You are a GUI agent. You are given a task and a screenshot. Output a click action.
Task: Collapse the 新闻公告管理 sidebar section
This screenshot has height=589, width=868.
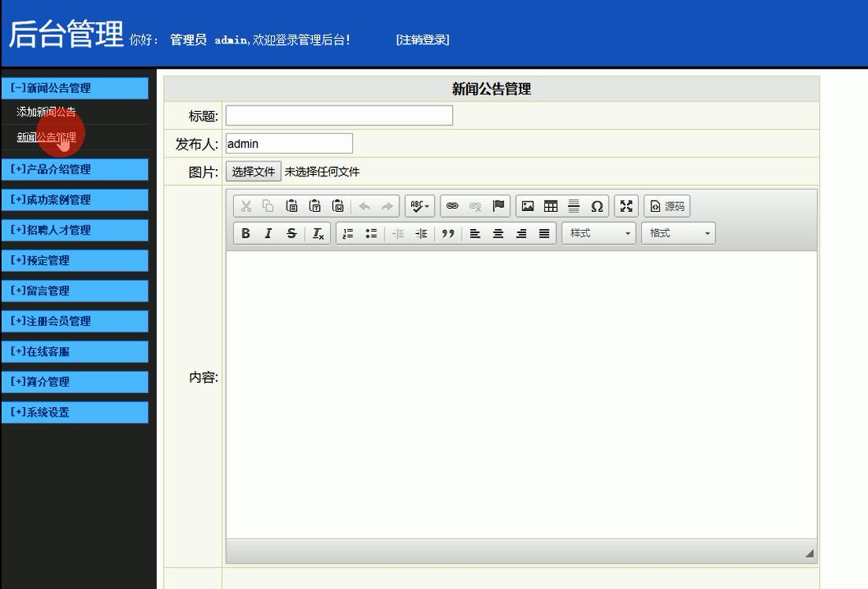point(75,88)
